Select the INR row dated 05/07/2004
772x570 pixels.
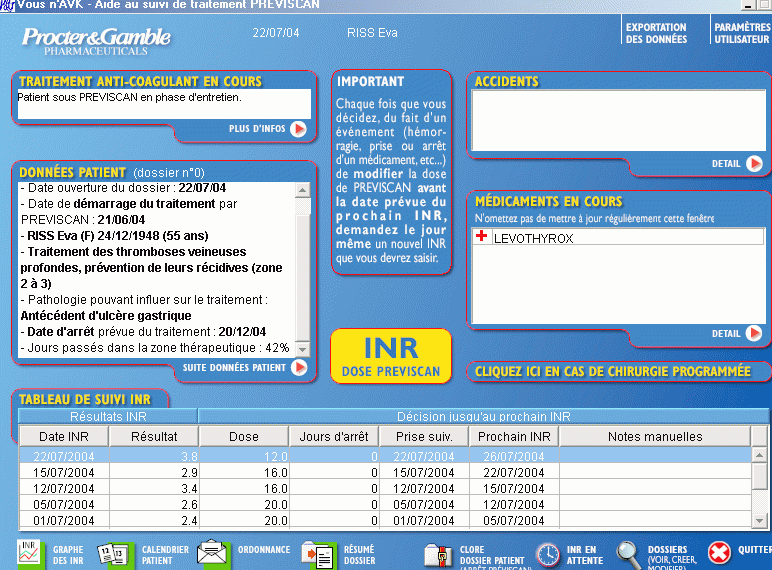point(386,505)
